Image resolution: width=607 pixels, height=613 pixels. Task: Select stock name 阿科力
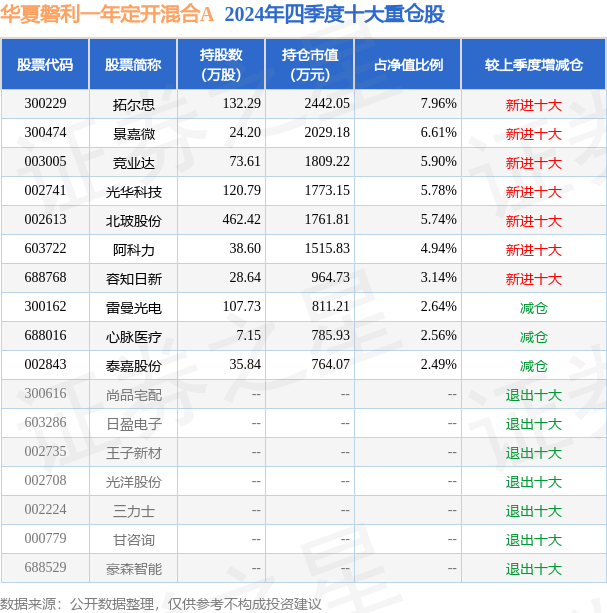tap(134, 249)
